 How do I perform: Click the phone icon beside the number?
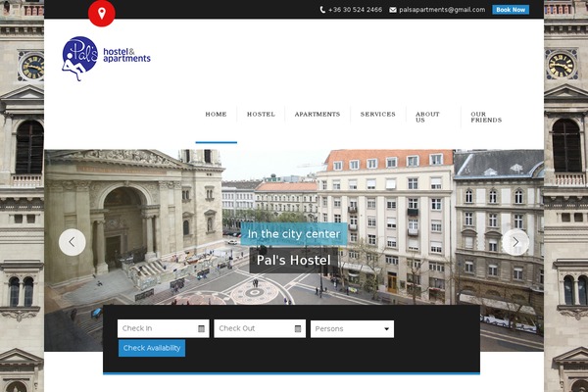click(322, 10)
